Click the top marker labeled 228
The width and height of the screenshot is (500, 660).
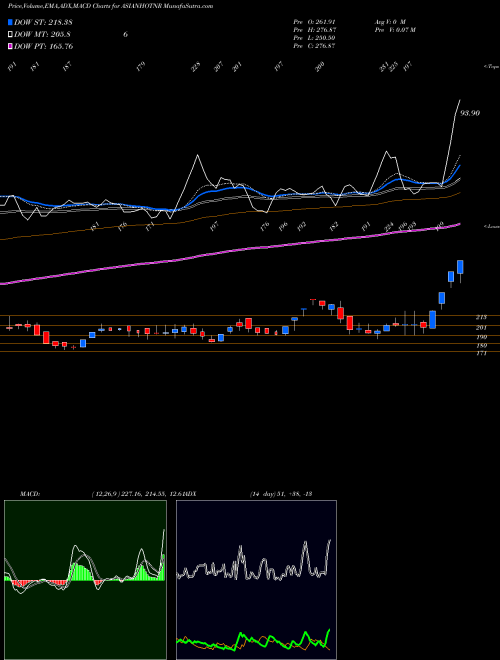pyautogui.click(x=196, y=67)
